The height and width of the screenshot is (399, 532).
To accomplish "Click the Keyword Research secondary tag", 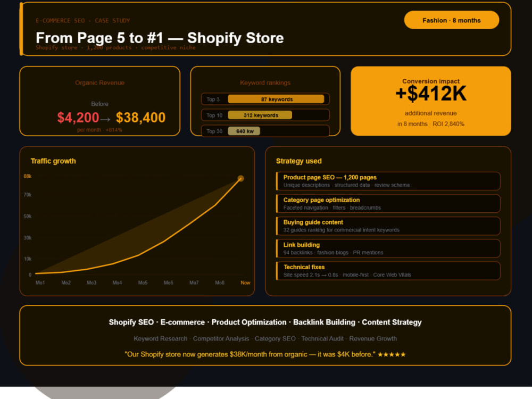I will tap(160, 338).
